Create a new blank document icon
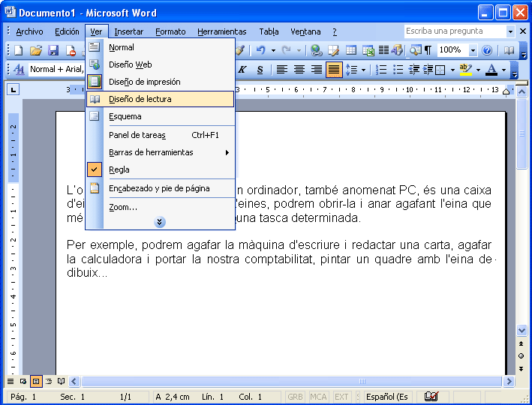The width and height of the screenshot is (532, 405). click(18, 50)
